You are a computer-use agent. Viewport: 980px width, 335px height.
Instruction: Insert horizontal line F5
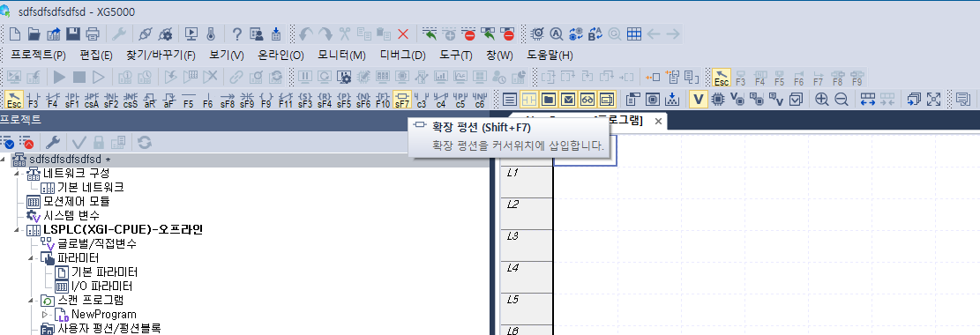(188, 99)
